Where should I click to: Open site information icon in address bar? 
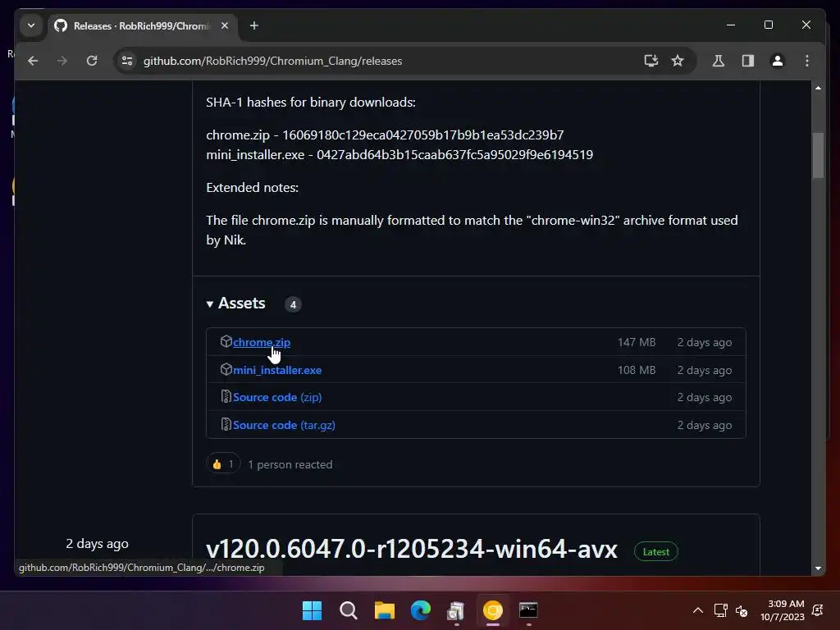coord(127,61)
